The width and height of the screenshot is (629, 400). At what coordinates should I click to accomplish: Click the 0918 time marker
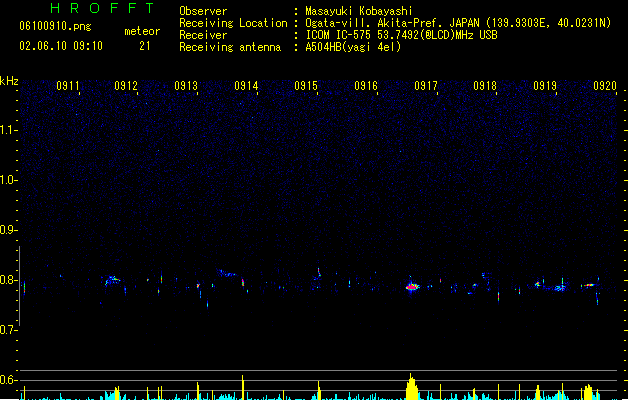click(x=485, y=86)
